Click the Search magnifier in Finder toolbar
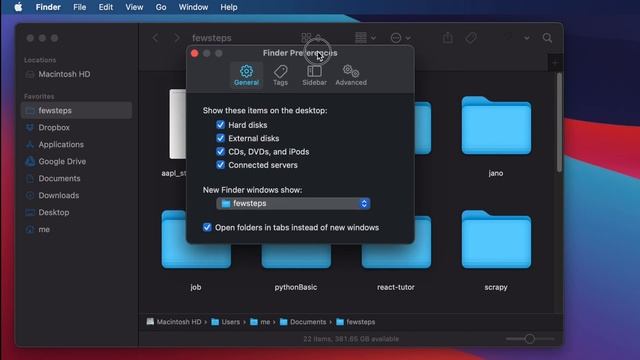The width and height of the screenshot is (640, 360). [x=547, y=38]
